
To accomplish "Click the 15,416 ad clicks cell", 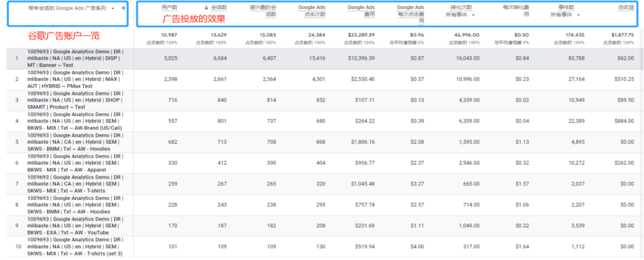I will (317, 58).
